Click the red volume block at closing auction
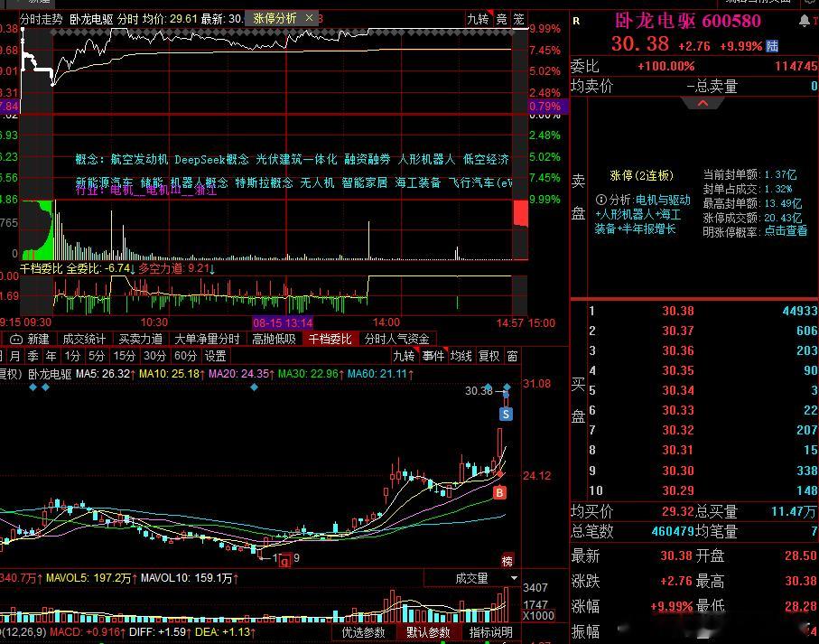This screenshot has height=644, width=819. point(521,213)
